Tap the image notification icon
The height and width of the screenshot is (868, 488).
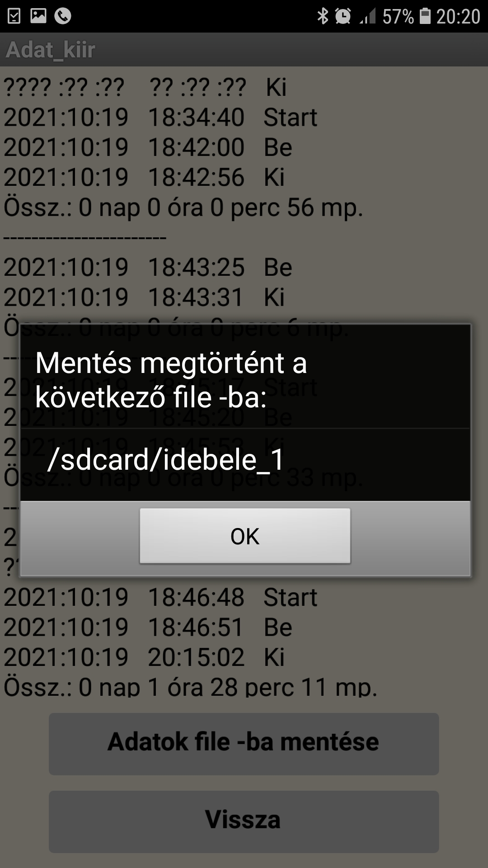coord(38,16)
